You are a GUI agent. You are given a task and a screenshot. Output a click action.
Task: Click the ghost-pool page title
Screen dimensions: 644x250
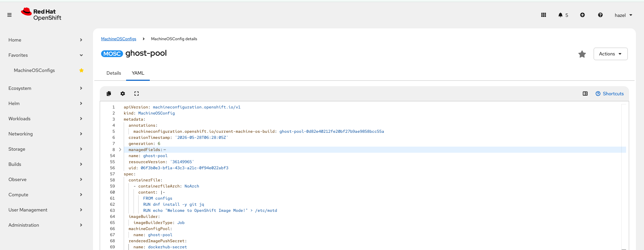(146, 53)
